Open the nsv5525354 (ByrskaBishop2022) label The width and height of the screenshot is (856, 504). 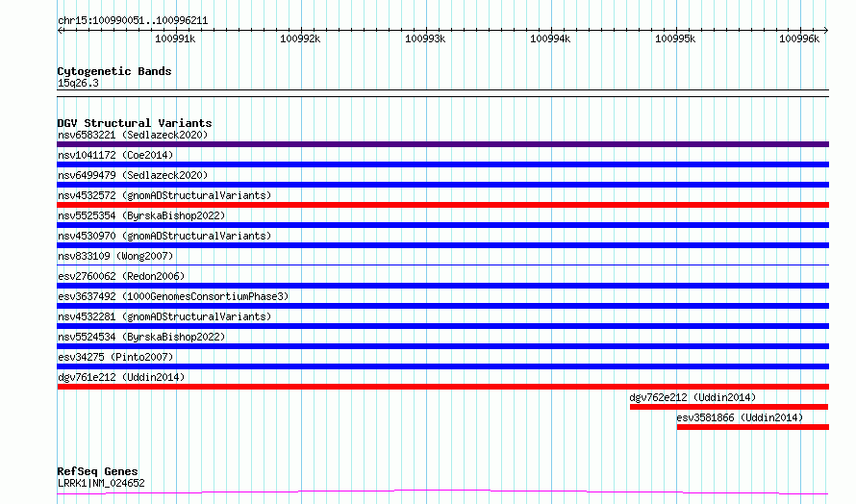(x=141, y=215)
